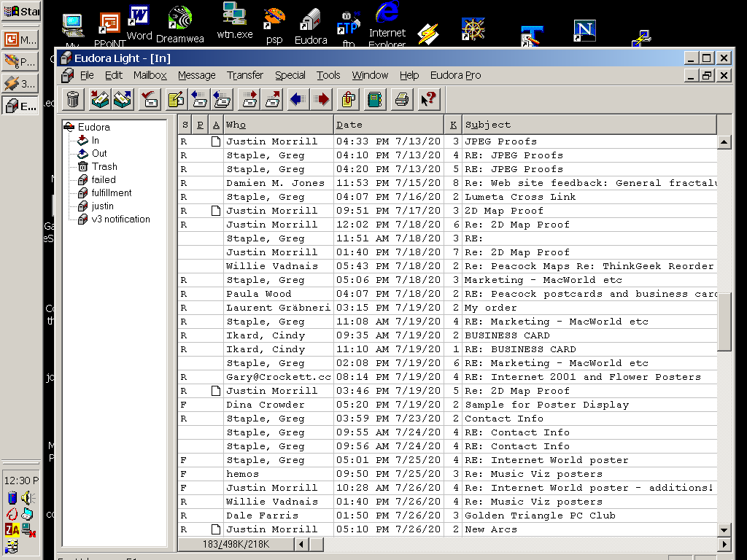Click the Reply toolbar icon

199,99
